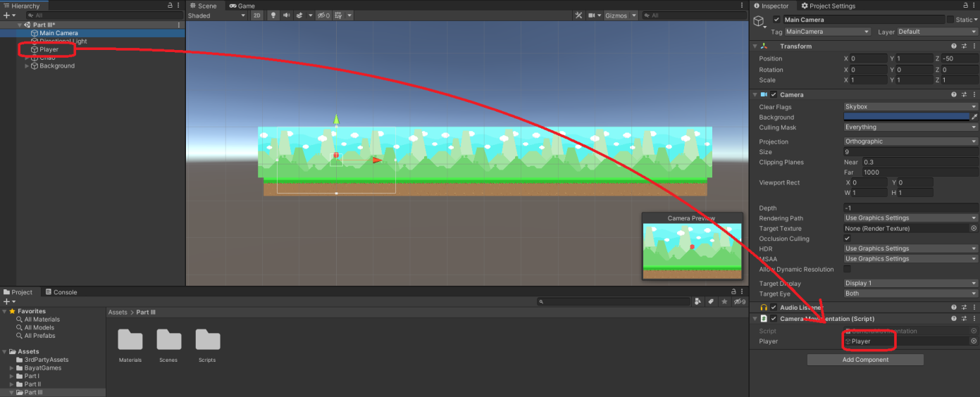Viewport: 980px width, 397px height.
Task: Click Assets in the breadcrumb path
Action: point(118,312)
